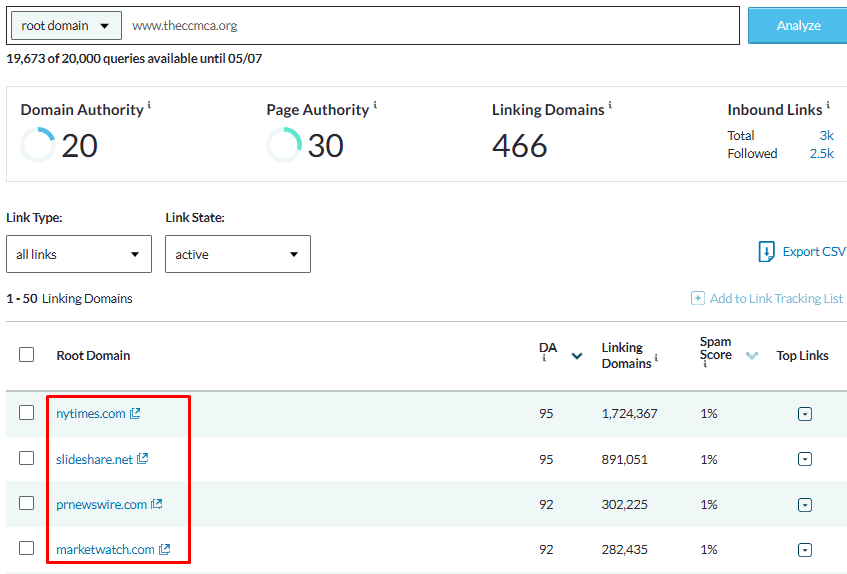
Task: Click the Export CSV download icon
Action: 767,252
